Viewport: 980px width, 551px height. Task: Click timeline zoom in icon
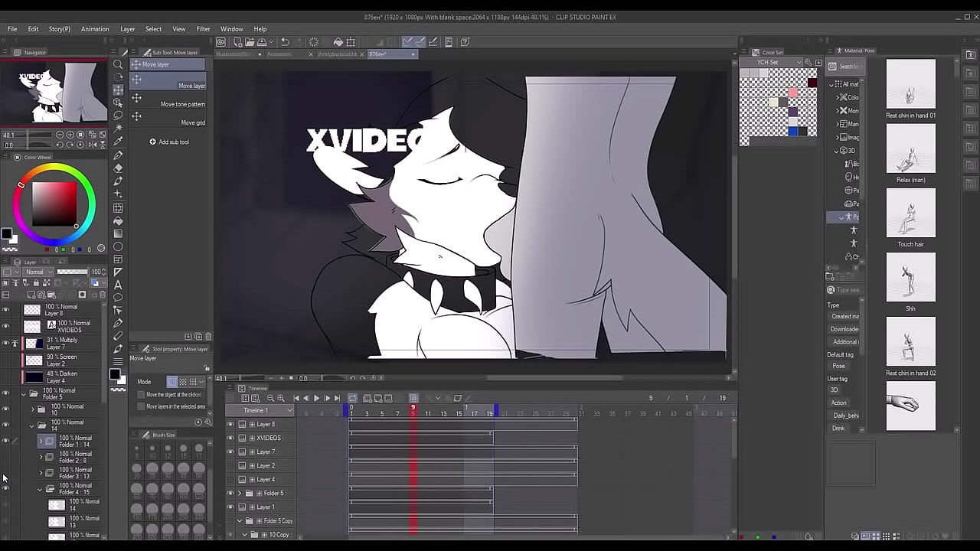tap(281, 398)
